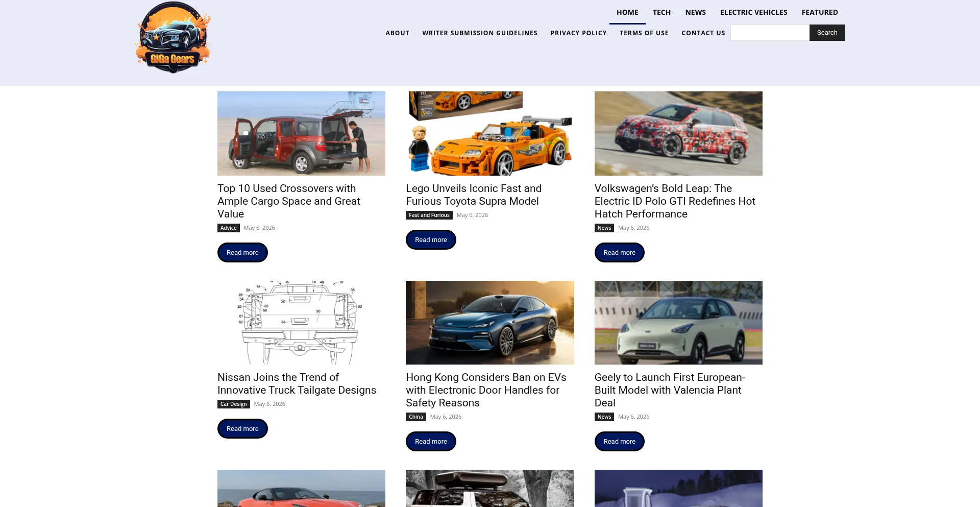
Task: Open the camouflaged ID Polo GTI thumbnail
Action: 678,133
